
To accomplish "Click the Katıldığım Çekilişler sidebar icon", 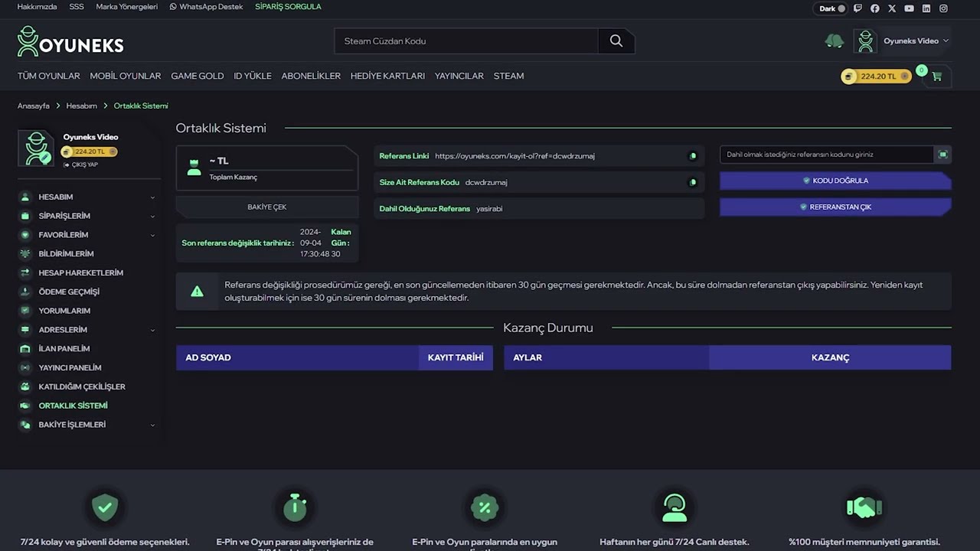I will coord(24,386).
